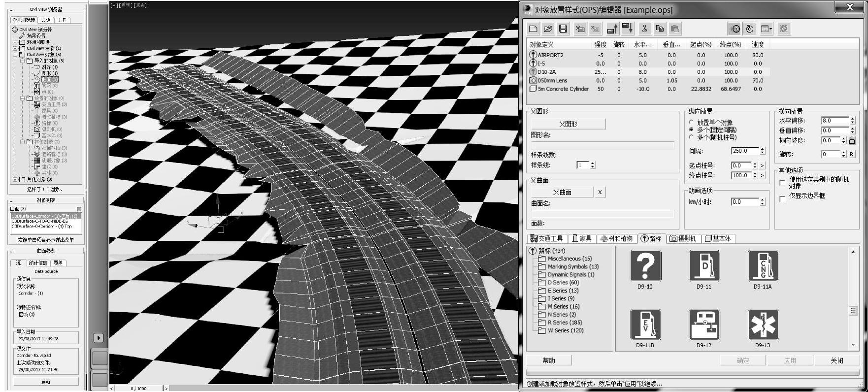868x392 pixels.
Task: Collapse the Civil View objects node showing (5)
Action: point(15,55)
